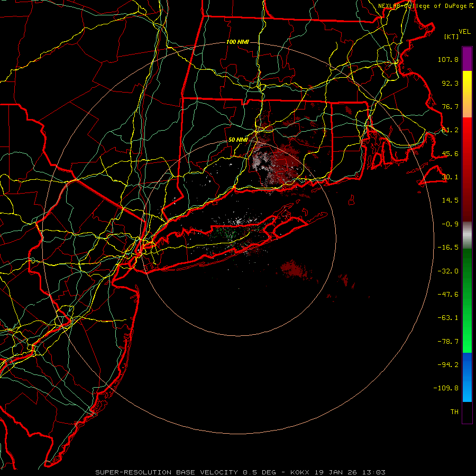Select the 107.8 legend value
The width and height of the screenshot is (476, 476).
pos(448,59)
